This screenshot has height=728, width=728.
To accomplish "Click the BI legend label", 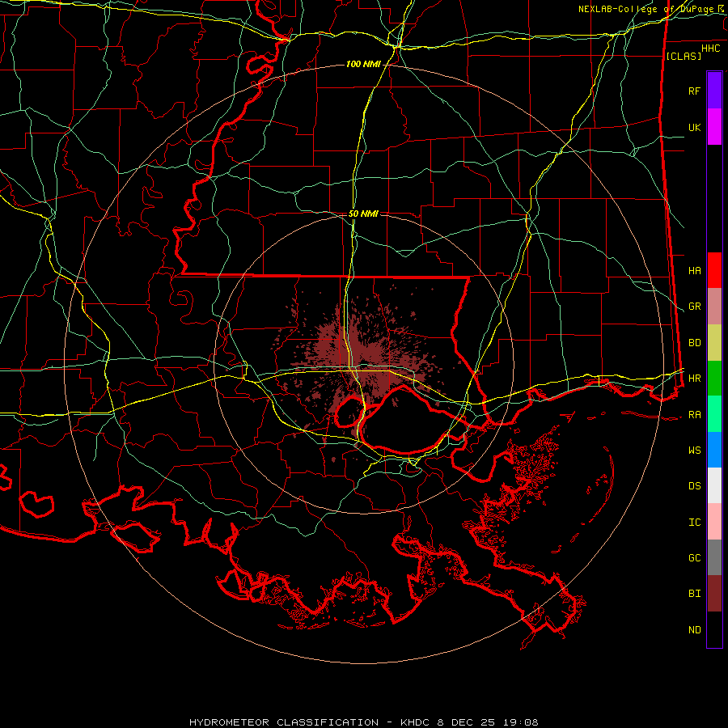I will click(x=694, y=594).
